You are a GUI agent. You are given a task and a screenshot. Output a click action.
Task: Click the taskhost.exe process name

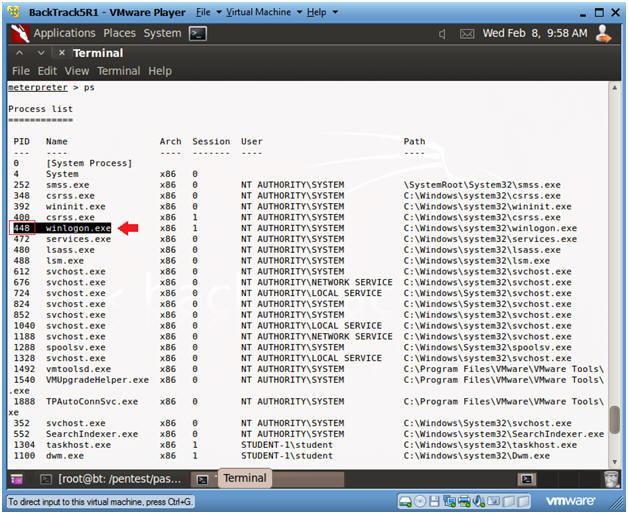[x=78, y=444]
